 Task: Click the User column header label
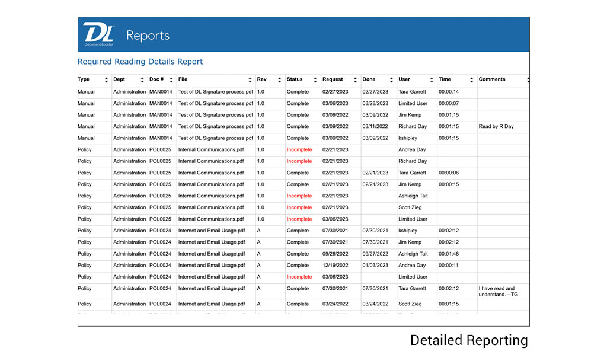coord(404,79)
